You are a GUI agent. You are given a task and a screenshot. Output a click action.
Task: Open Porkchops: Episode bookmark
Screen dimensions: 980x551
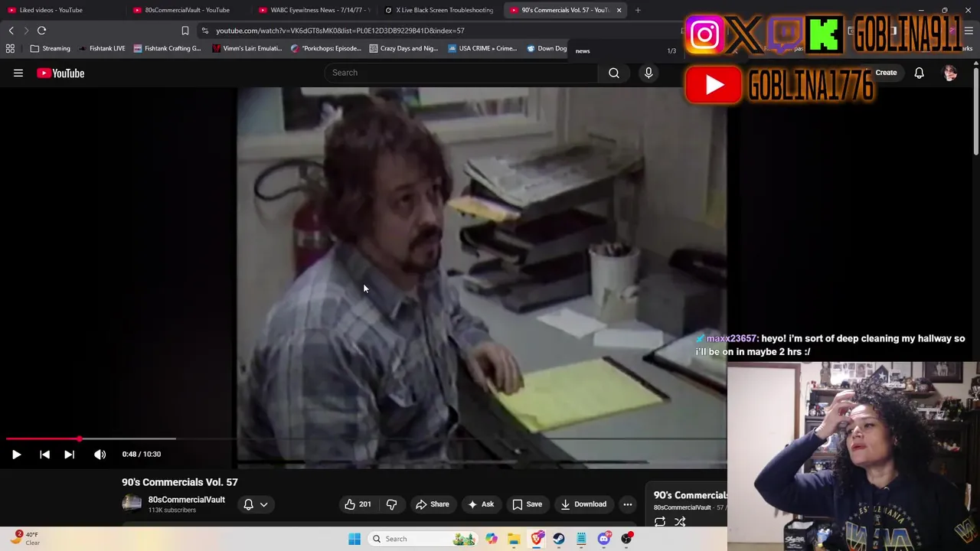[x=325, y=48]
